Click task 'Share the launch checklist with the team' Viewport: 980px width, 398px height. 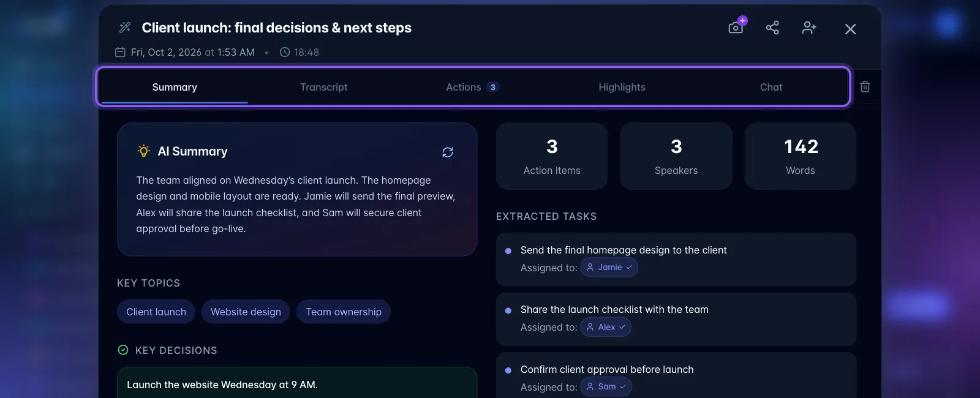tap(614, 309)
